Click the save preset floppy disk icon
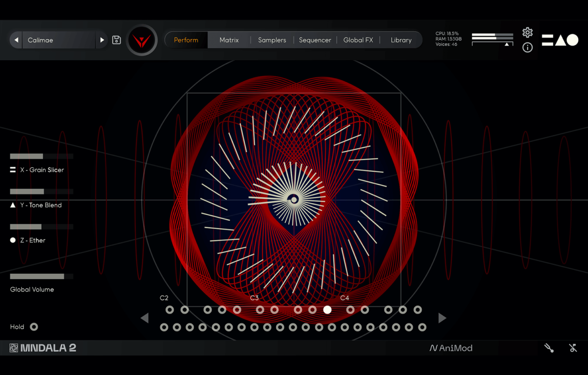Image resolution: width=588 pixels, height=375 pixels. tap(116, 40)
